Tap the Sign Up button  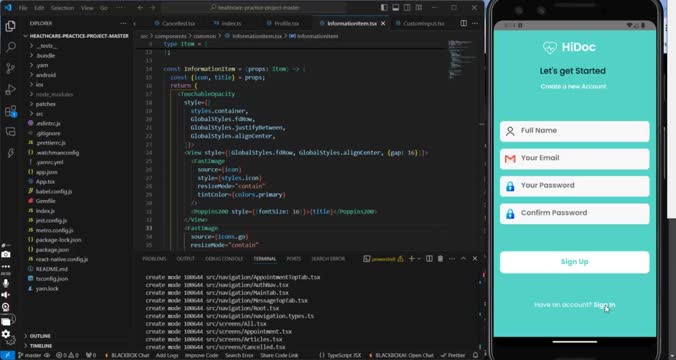point(574,262)
